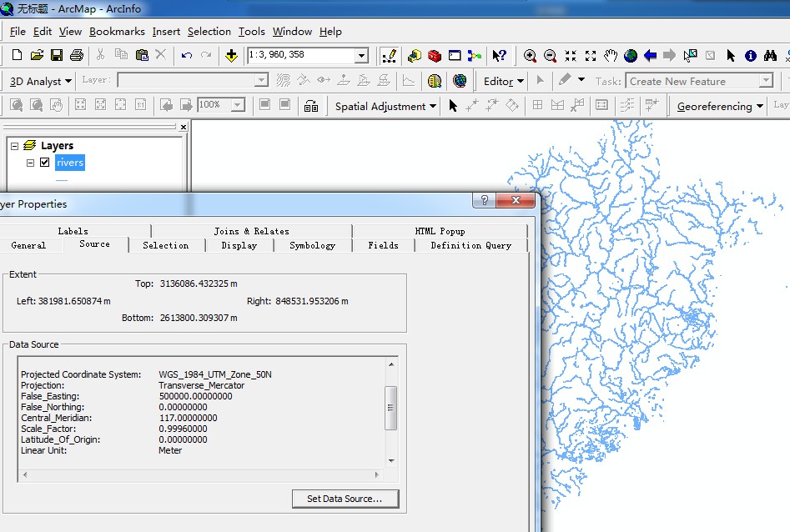Open the Editor toolbar icon
Screen dimensions: 790x532
pos(389,55)
